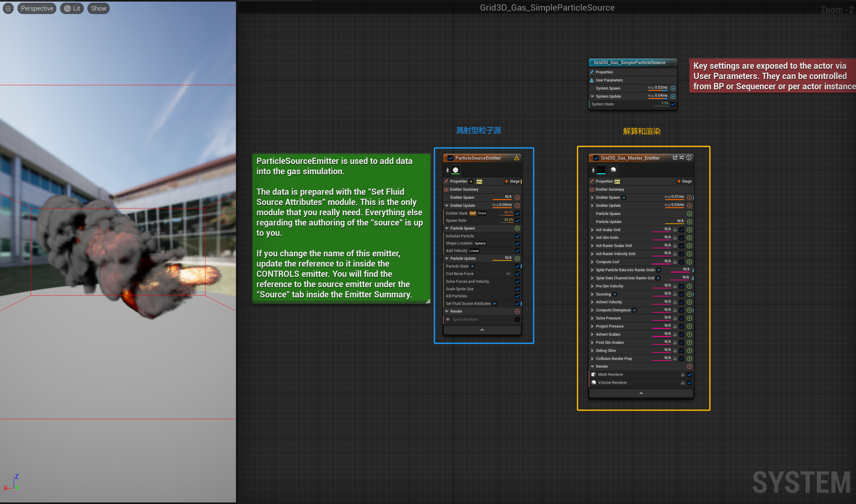
Task: Open parent emitter icon on Grid3D_Gas_Master_Emitter
Action: [675, 158]
